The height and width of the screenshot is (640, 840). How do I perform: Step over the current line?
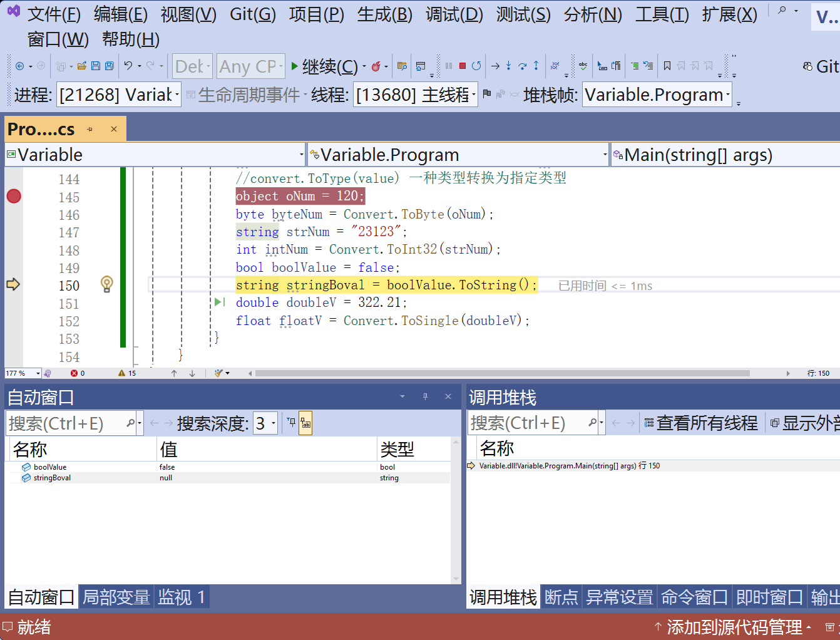pyautogui.click(x=523, y=65)
